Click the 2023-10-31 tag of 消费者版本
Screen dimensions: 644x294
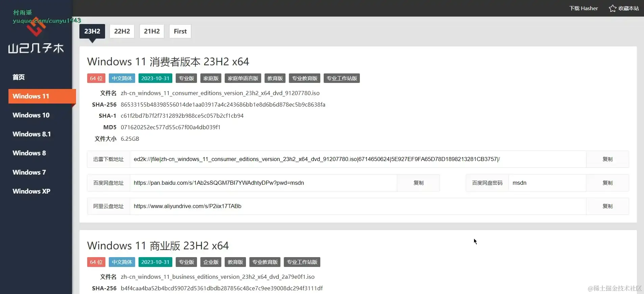[155, 78]
